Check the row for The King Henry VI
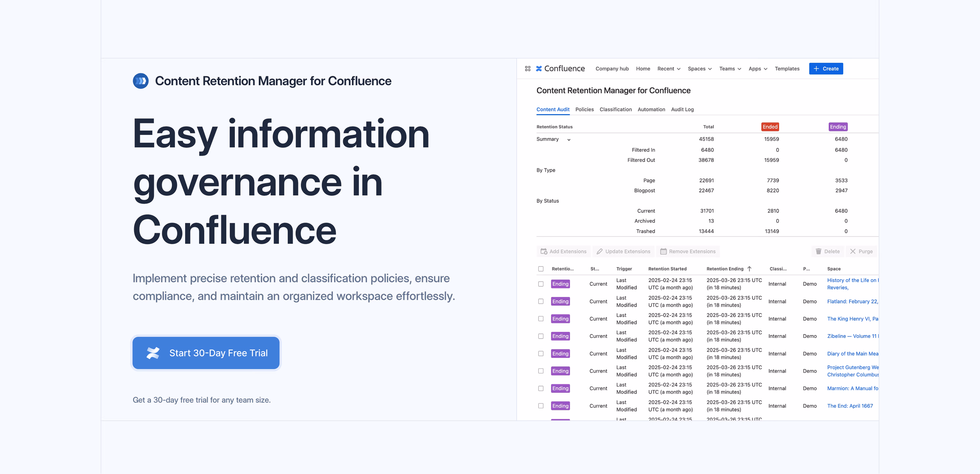Screen dimensions: 980x474 pos(541,319)
